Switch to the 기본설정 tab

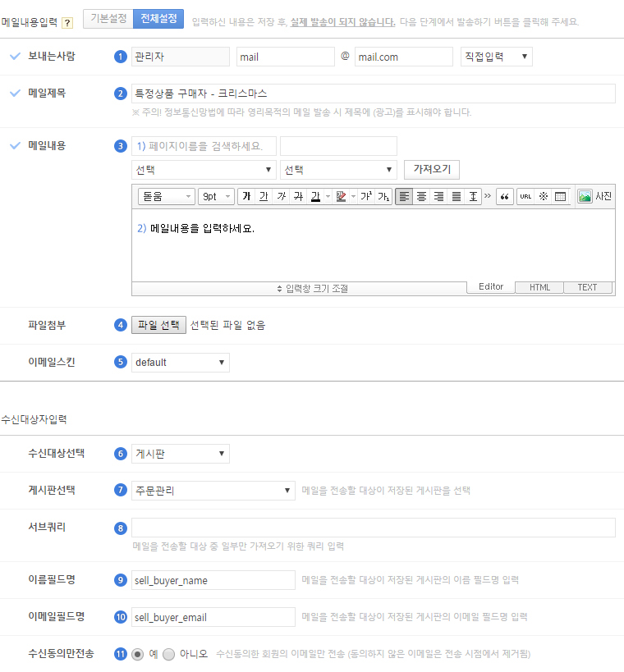point(108,18)
